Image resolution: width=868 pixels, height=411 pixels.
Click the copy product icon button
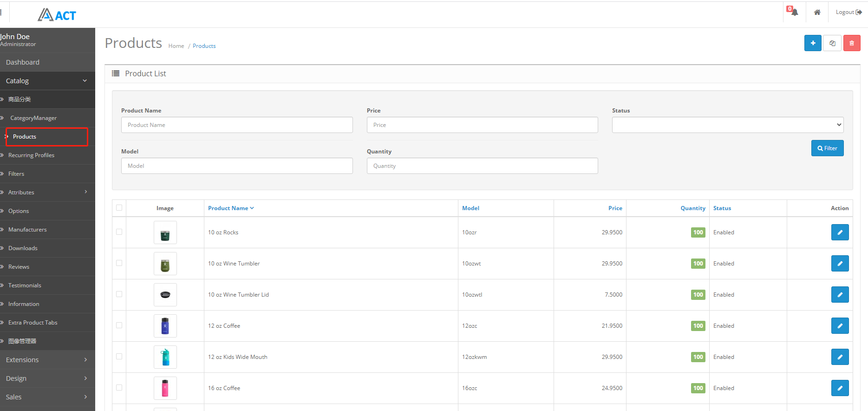(x=832, y=43)
